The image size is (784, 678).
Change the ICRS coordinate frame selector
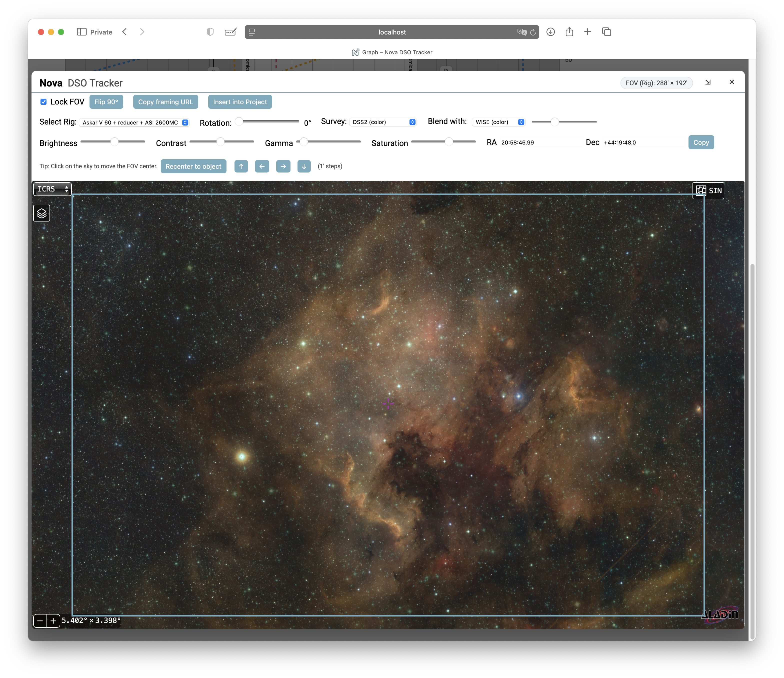pyautogui.click(x=52, y=189)
